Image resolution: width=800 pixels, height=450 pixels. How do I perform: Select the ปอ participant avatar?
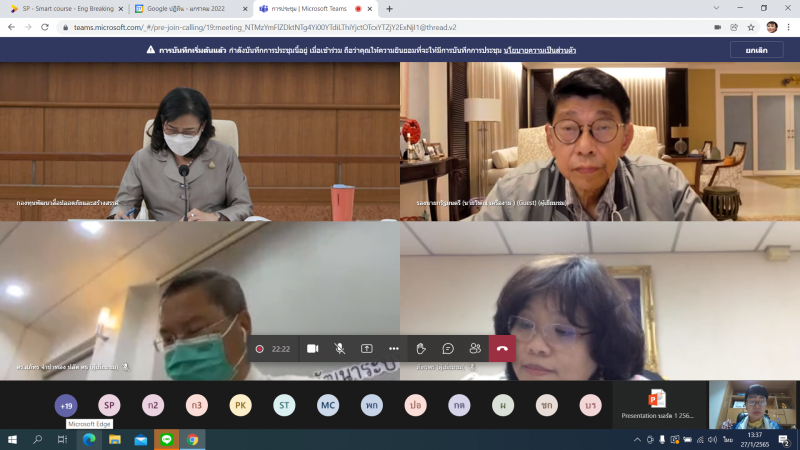tap(415, 406)
